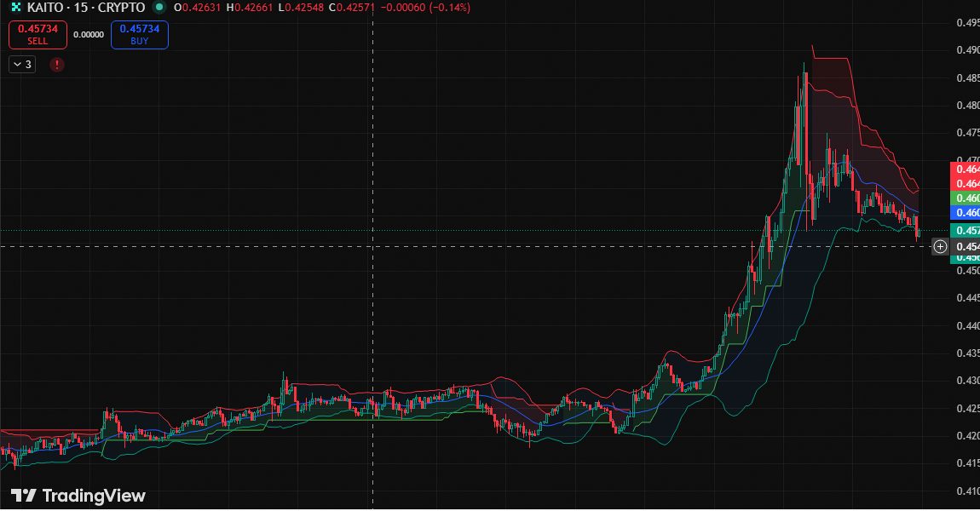980x511 pixels.
Task: Open the KAITO · 15 · CRYPTO symbol title
Action: pyautogui.click(x=85, y=8)
